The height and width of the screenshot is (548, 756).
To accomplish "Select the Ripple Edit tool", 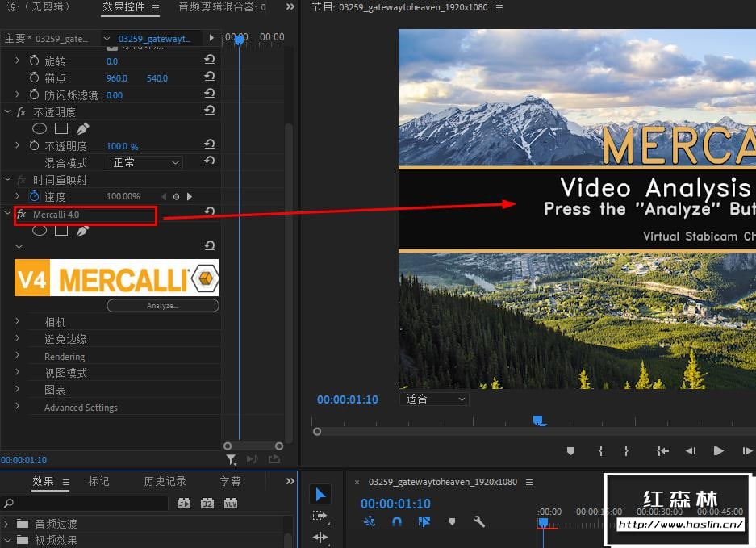I will [320, 537].
